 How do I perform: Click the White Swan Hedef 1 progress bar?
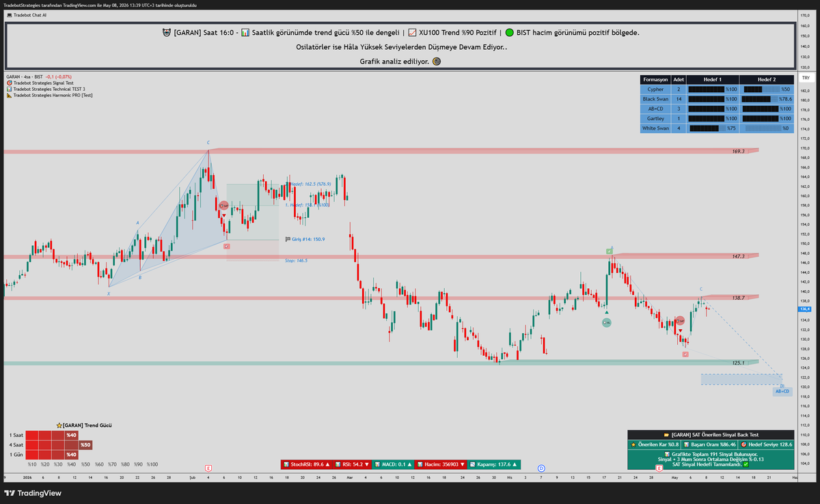pos(707,128)
